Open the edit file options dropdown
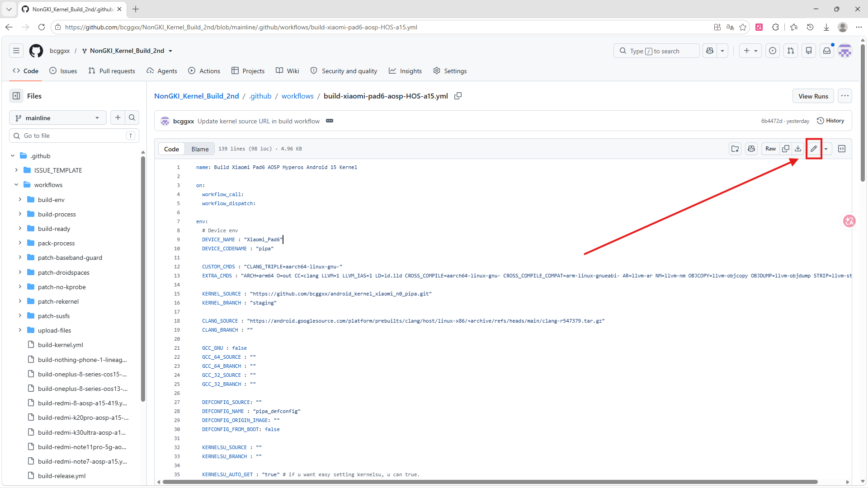This screenshot has width=868, height=488. [x=826, y=149]
